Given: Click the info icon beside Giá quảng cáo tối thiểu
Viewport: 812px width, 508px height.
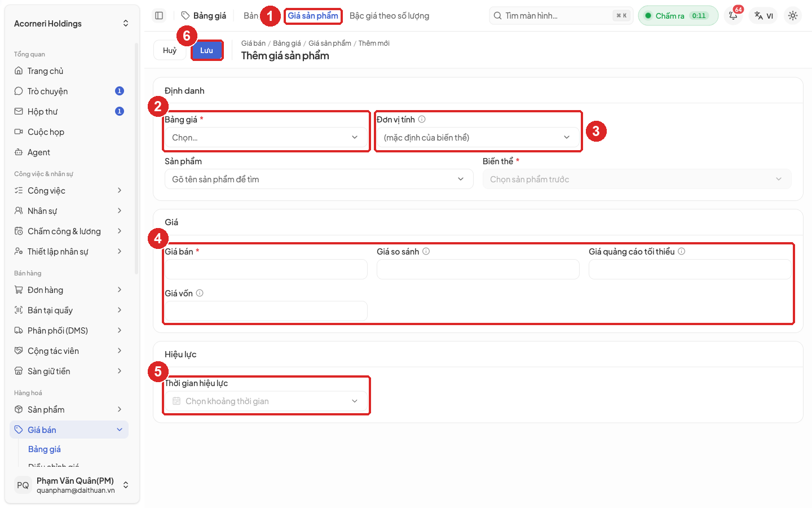Looking at the screenshot, I should (682, 251).
